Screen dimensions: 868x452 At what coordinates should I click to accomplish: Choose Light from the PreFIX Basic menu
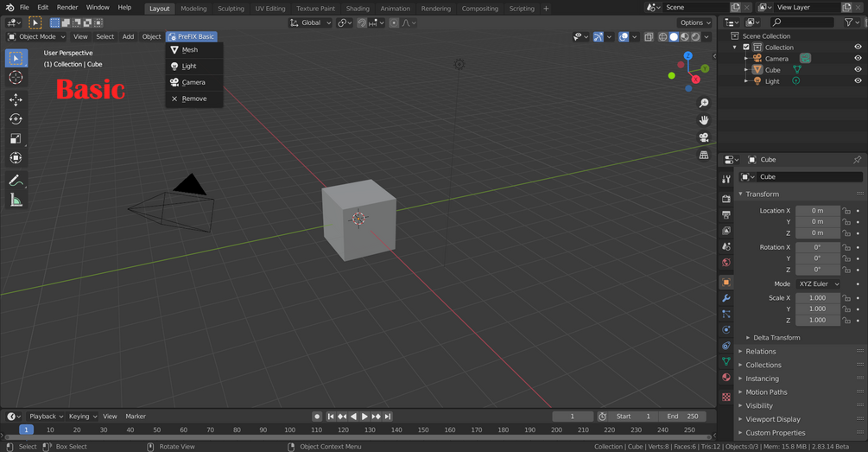tap(194, 66)
